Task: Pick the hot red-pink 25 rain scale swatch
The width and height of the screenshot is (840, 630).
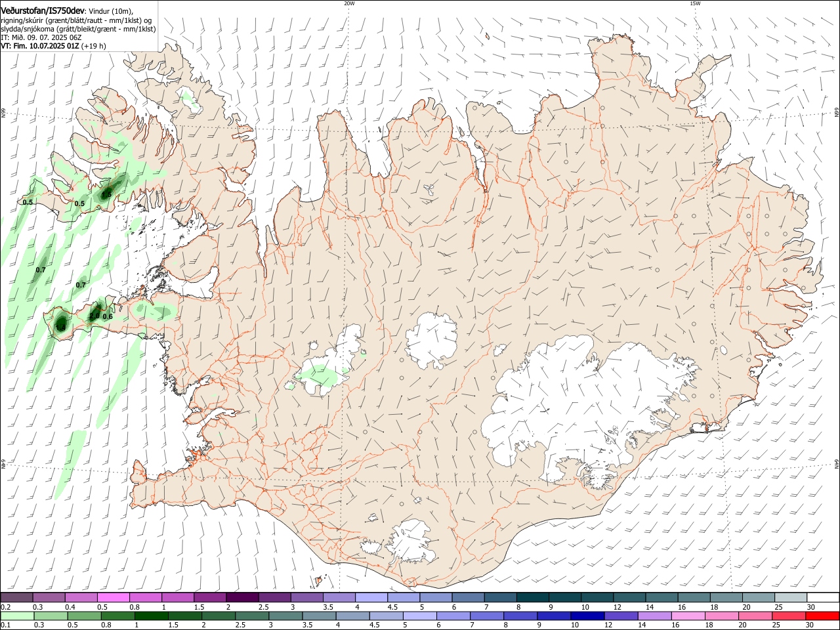Action: point(789,616)
